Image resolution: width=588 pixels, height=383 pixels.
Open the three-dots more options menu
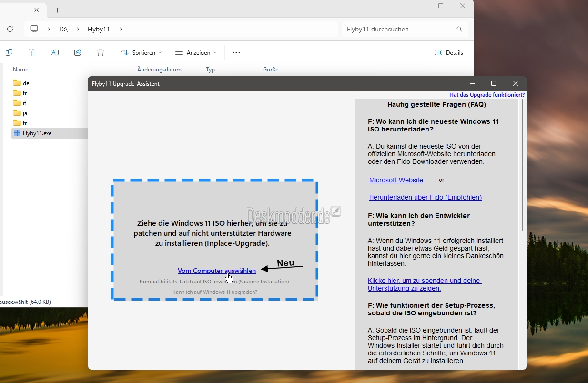[236, 52]
